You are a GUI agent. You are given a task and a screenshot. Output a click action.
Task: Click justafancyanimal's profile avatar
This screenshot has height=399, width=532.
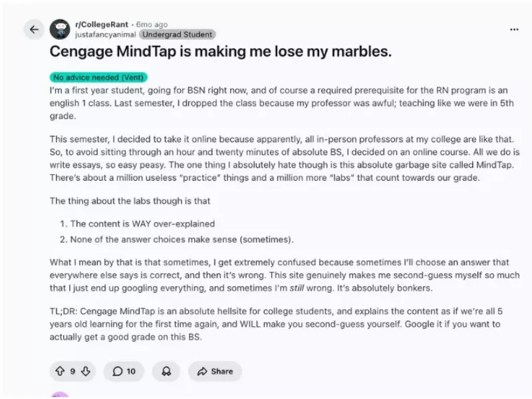(x=61, y=27)
